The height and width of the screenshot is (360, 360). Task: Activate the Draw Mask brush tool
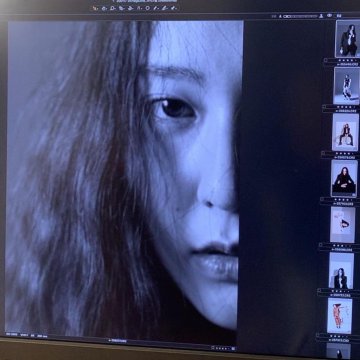pos(155,8)
